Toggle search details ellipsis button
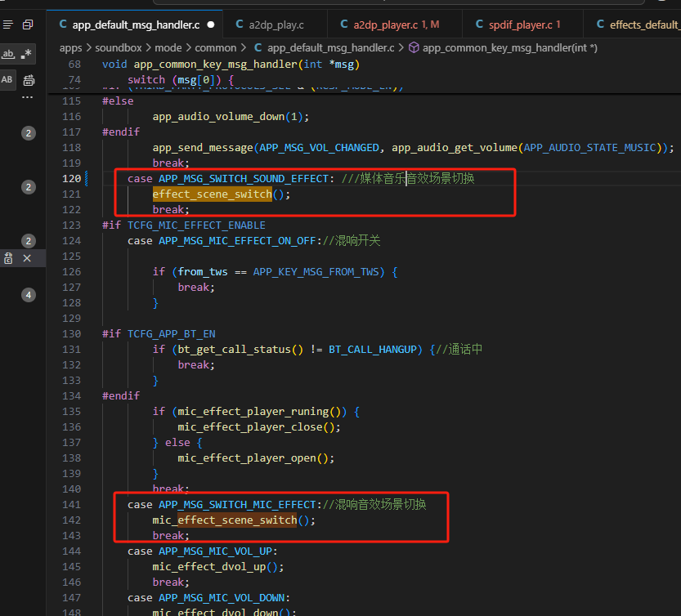 27,97
